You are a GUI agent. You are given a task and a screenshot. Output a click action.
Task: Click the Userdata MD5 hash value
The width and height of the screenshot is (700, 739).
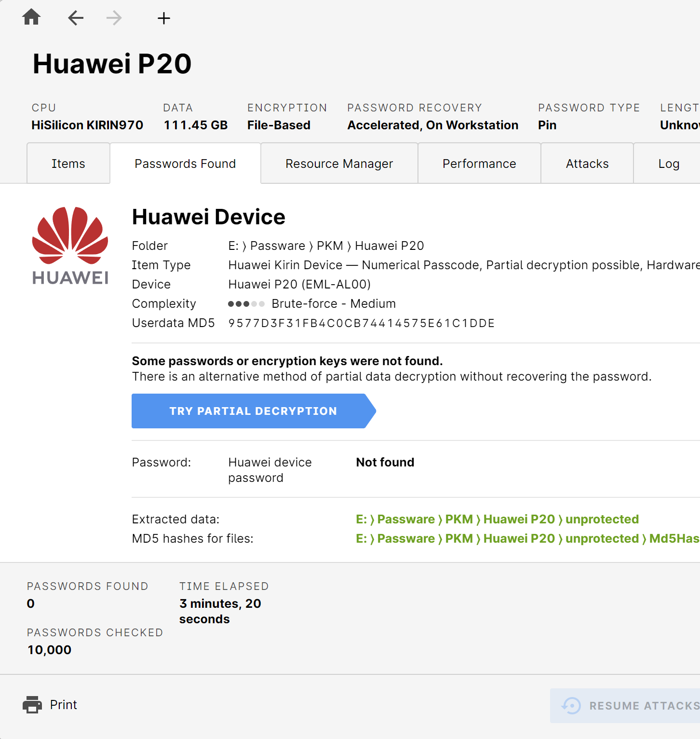[x=362, y=323]
